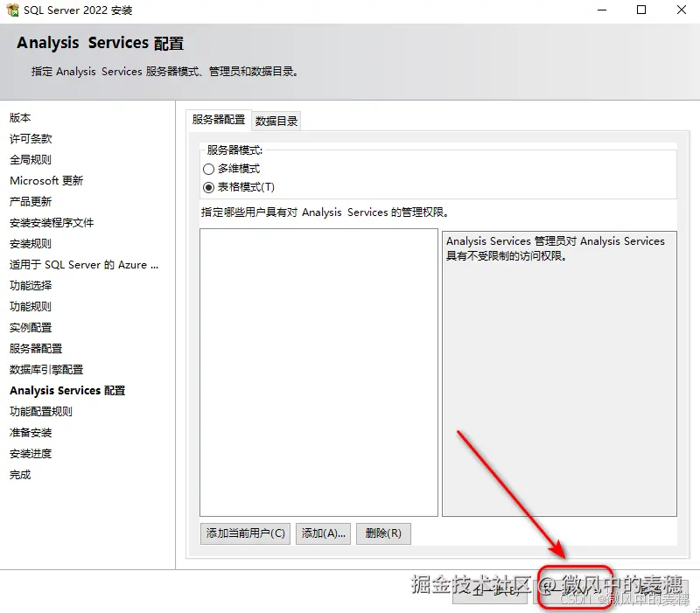
Task: Select the 多维模式 radio button
Action: [208, 169]
